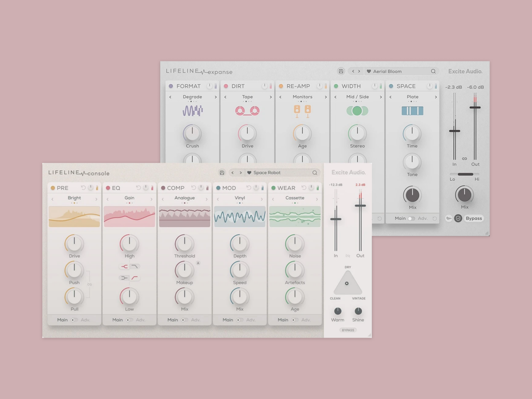Click the Degrade waveform icon in FORMAT
The width and height of the screenshot is (532, 399).
(x=192, y=110)
